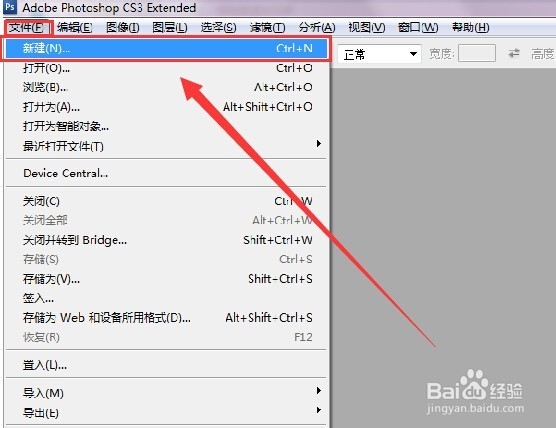Image resolution: width=556 pixels, height=428 pixels.
Task: Open the 图像(I) menu
Action: pyautogui.click(x=123, y=27)
